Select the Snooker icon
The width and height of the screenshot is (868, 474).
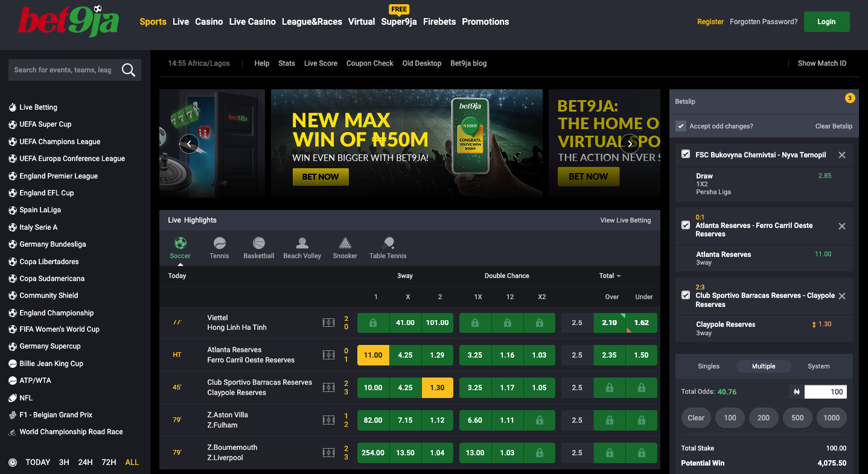[345, 243]
